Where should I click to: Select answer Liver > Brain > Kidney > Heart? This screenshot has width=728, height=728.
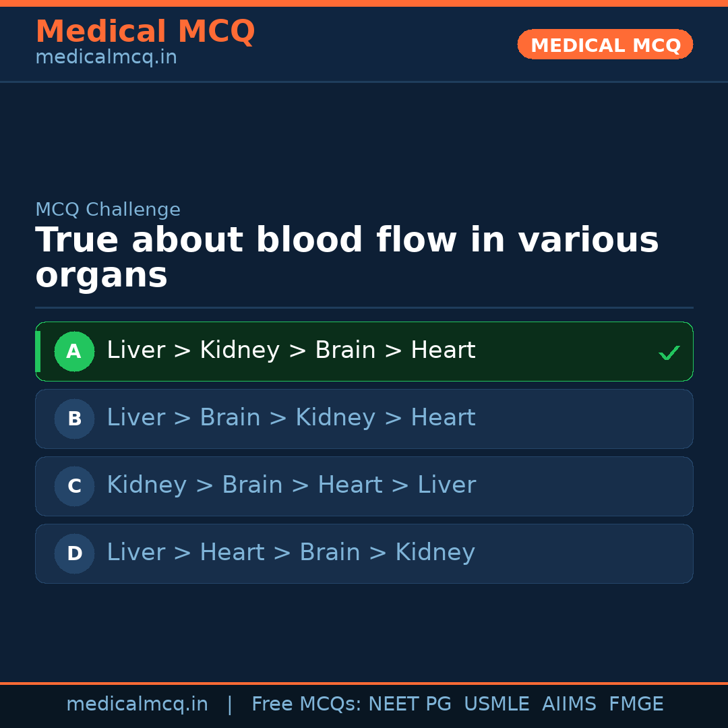tap(291, 418)
